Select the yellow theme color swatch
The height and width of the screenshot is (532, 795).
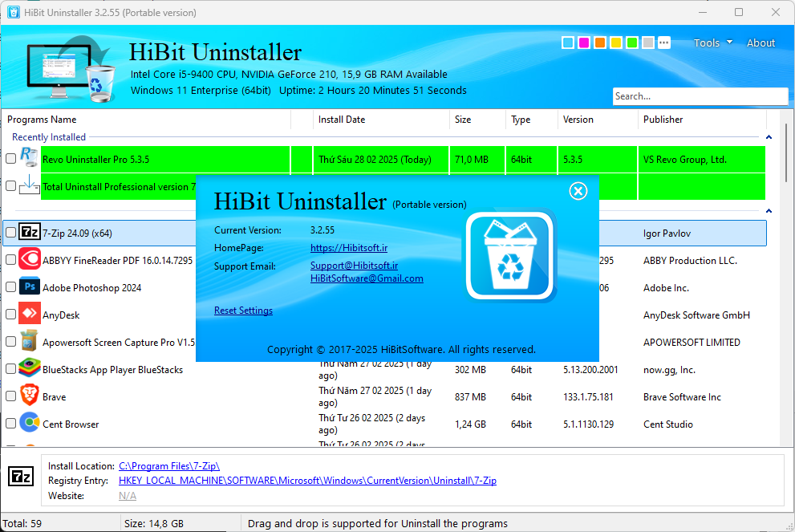[616, 43]
